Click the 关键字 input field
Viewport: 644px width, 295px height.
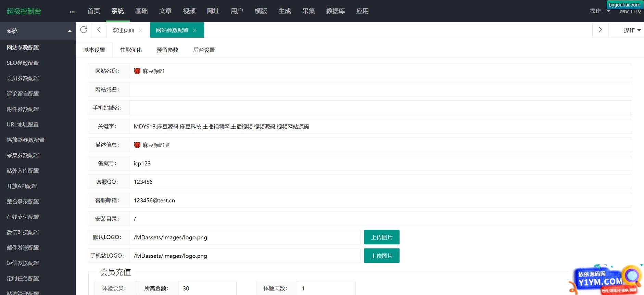[381, 126]
